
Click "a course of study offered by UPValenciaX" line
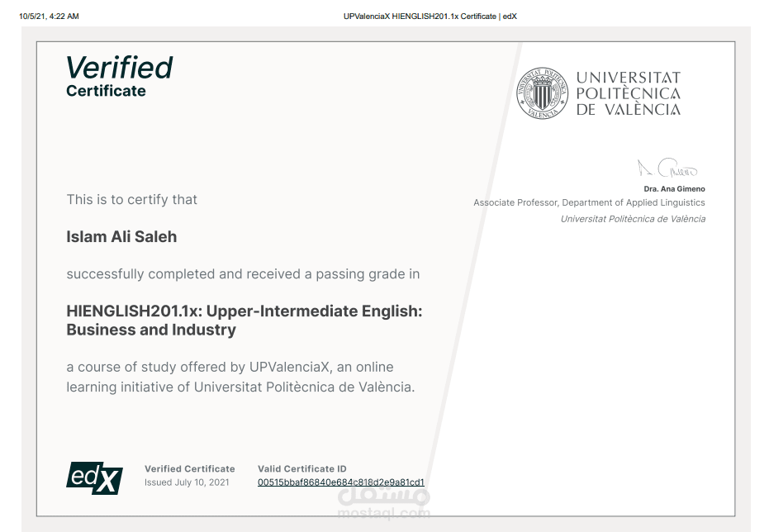click(230, 368)
